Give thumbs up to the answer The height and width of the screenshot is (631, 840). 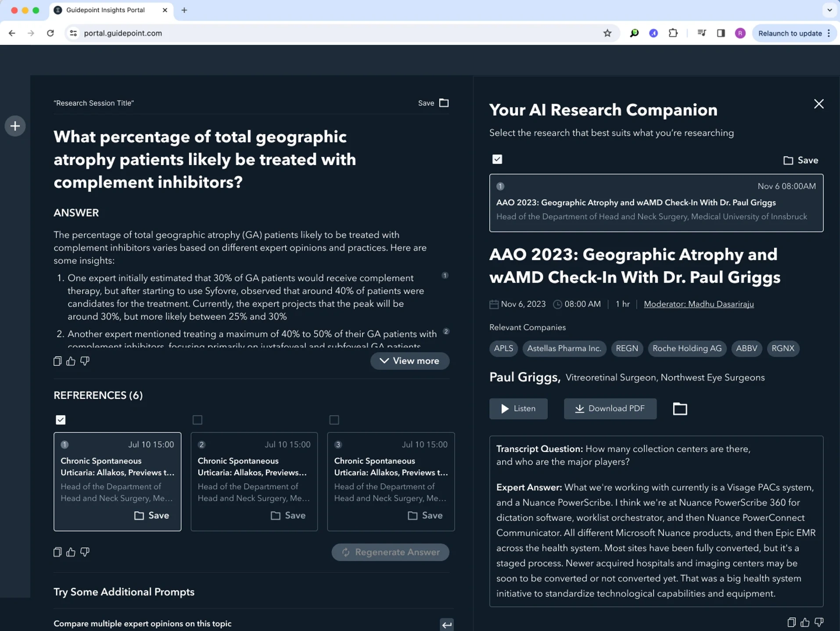[x=71, y=361]
